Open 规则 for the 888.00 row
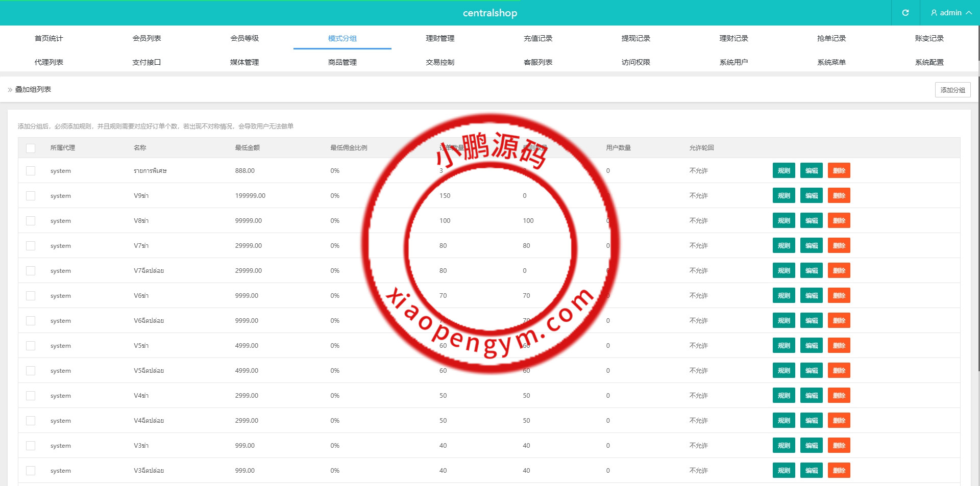 pos(783,171)
